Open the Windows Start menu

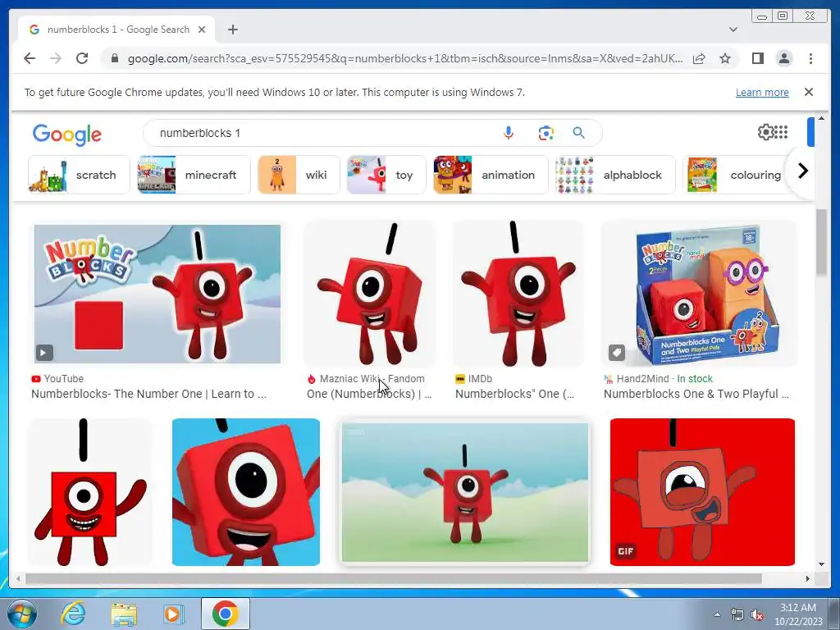21,614
